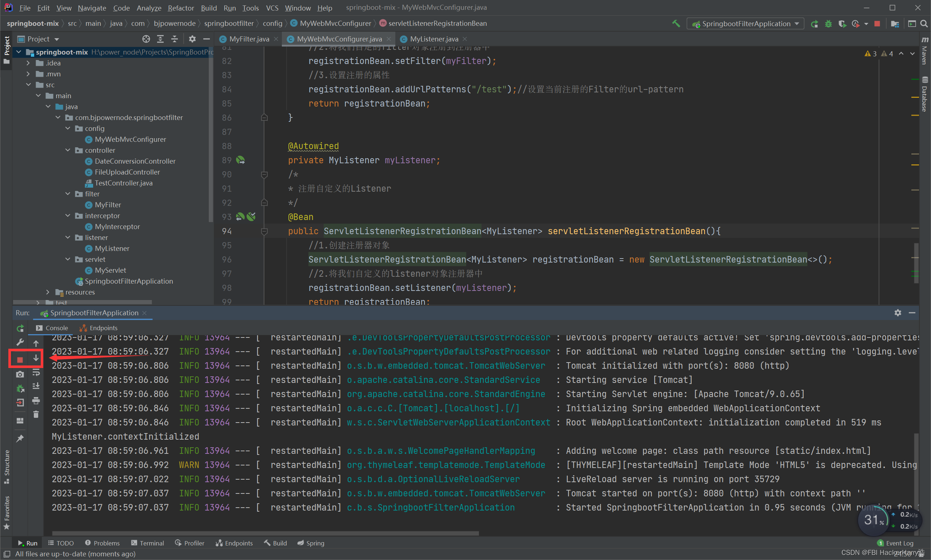Stop the application with the top red square
The image size is (931, 560).
pyautogui.click(x=878, y=24)
